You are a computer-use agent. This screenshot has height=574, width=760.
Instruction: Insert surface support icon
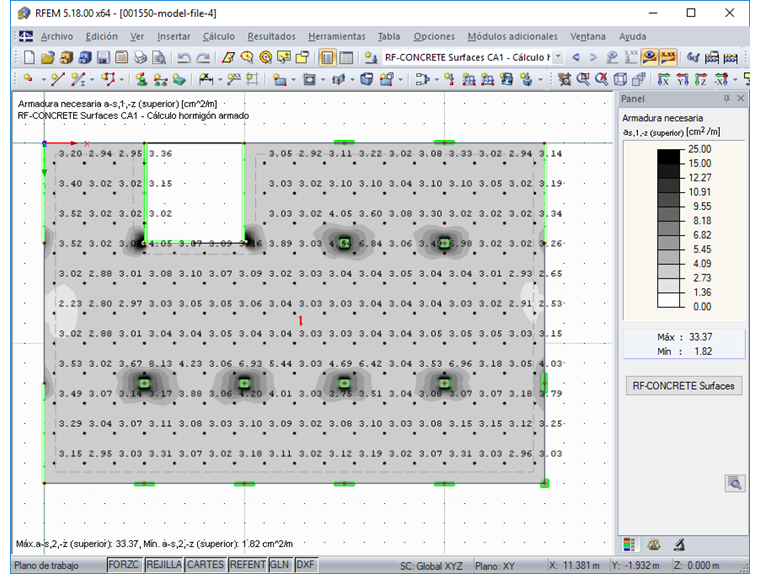179,79
